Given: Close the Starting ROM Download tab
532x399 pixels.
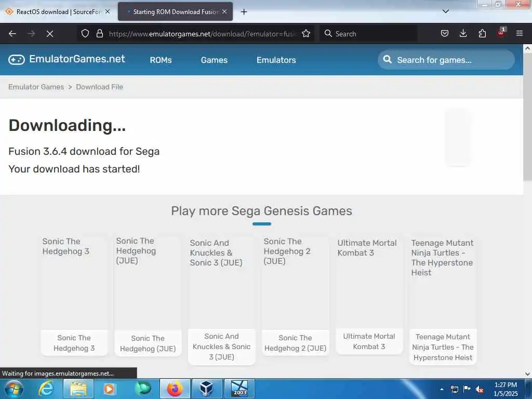Looking at the screenshot, I should pyautogui.click(x=224, y=11).
